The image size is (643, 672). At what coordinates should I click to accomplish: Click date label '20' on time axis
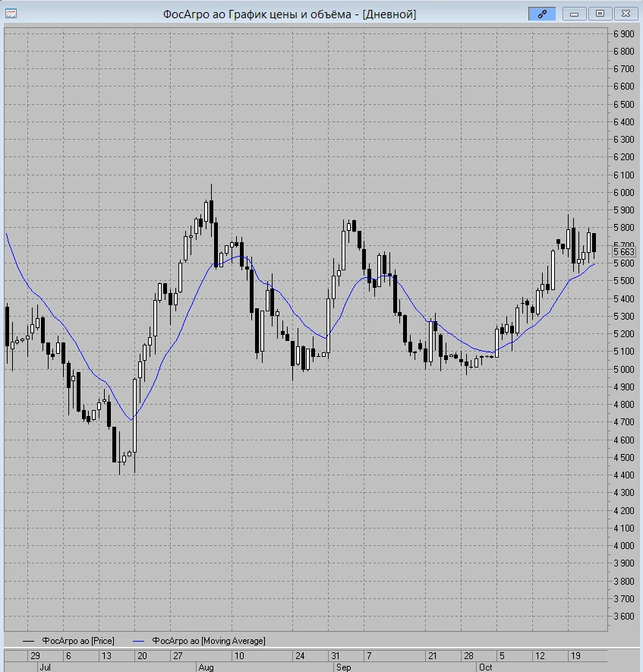(x=142, y=656)
